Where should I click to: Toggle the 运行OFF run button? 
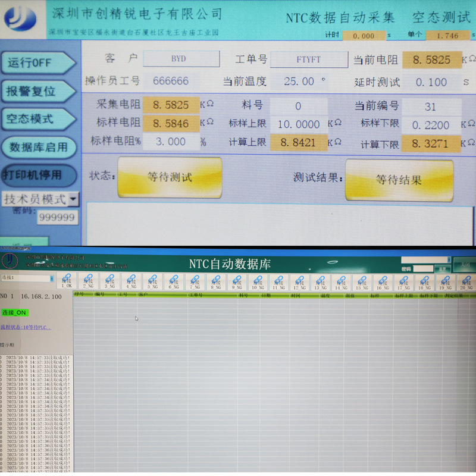38,63
